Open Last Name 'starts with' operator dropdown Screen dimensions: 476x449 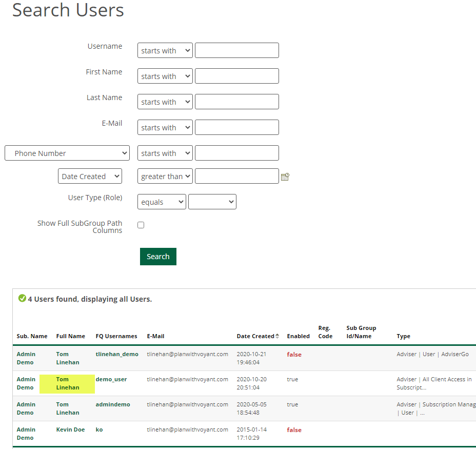point(165,102)
